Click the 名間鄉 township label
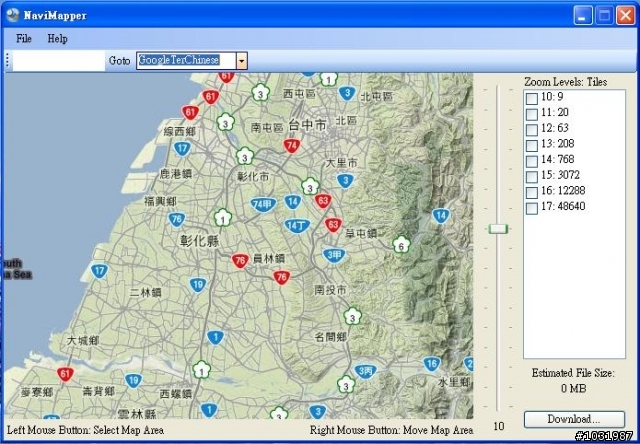 coord(331,337)
